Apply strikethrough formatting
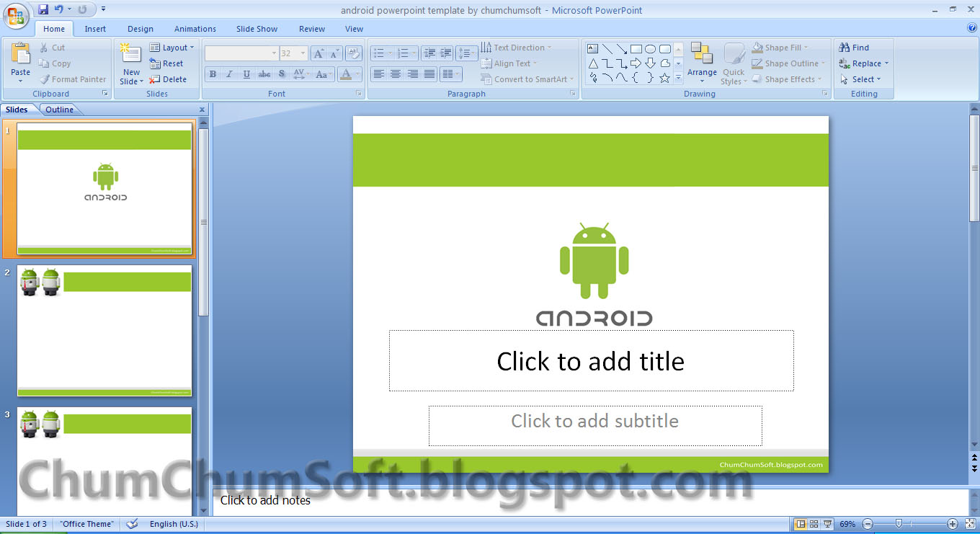980x534 pixels. [x=264, y=74]
